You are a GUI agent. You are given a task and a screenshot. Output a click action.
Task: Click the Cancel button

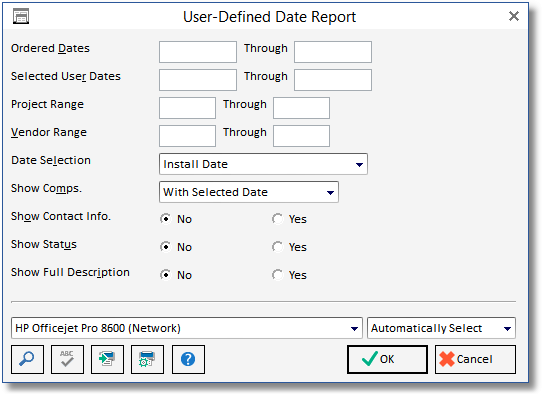point(475,359)
